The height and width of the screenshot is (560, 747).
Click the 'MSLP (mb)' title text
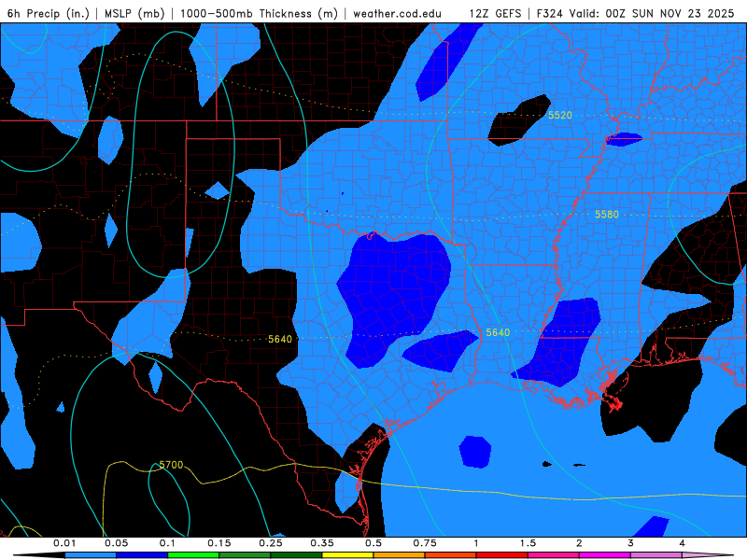134,14
